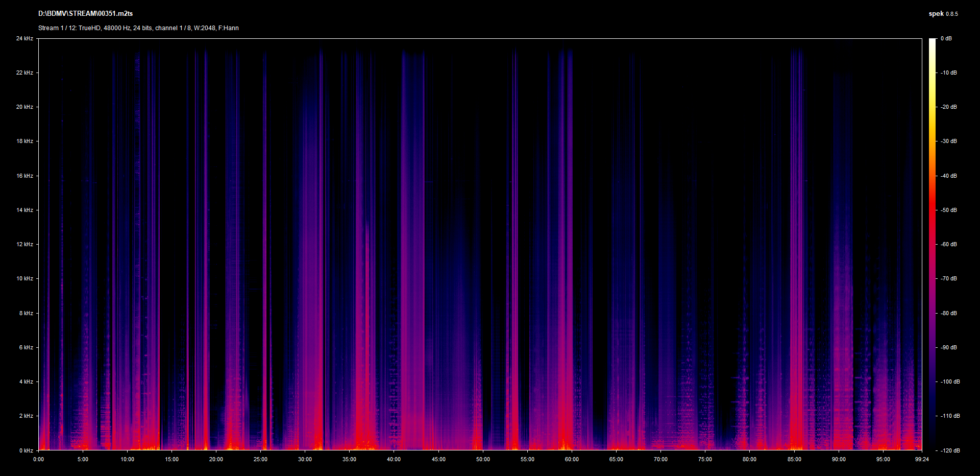Screen dimensions: 980x476
Task: Click the 65:00 time axis marker
Action: (x=616, y=459)
